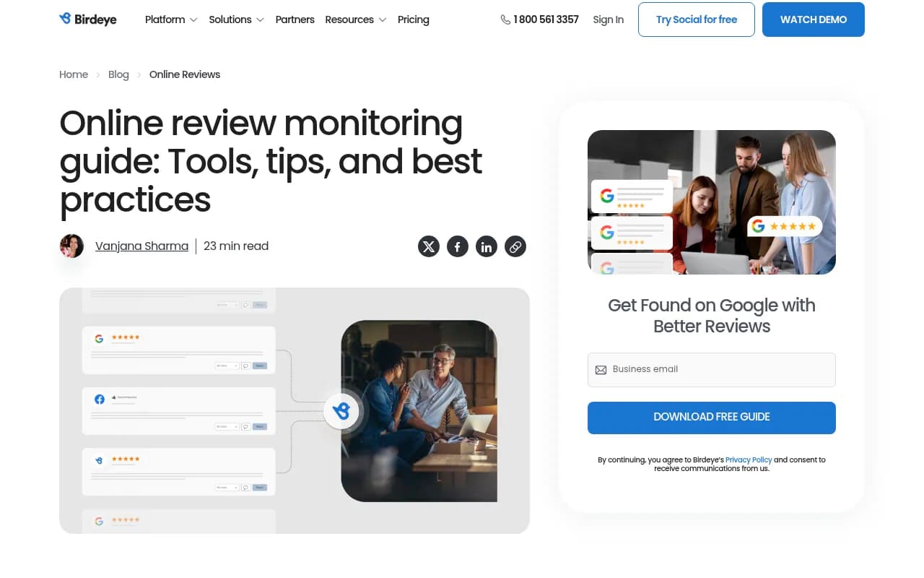Open the Privacy Policy link
This screenshot has height=578, width=924.
point(749,460)
